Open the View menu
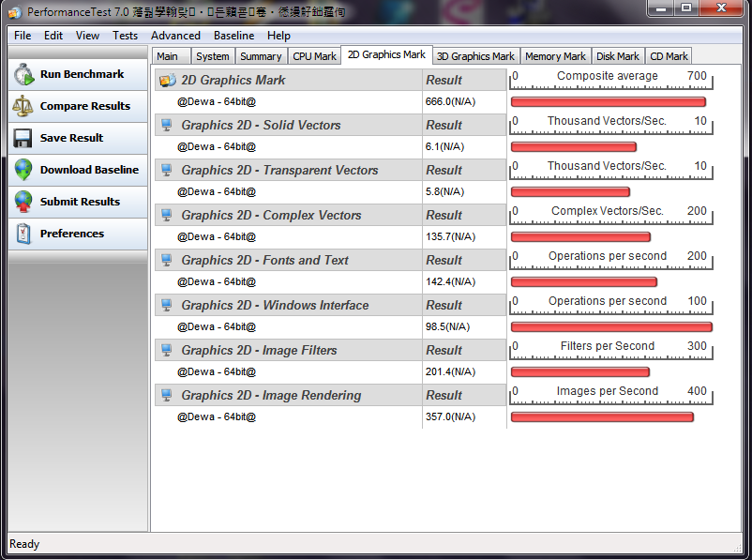Screen dimensions: 752x560 point(87,36)
